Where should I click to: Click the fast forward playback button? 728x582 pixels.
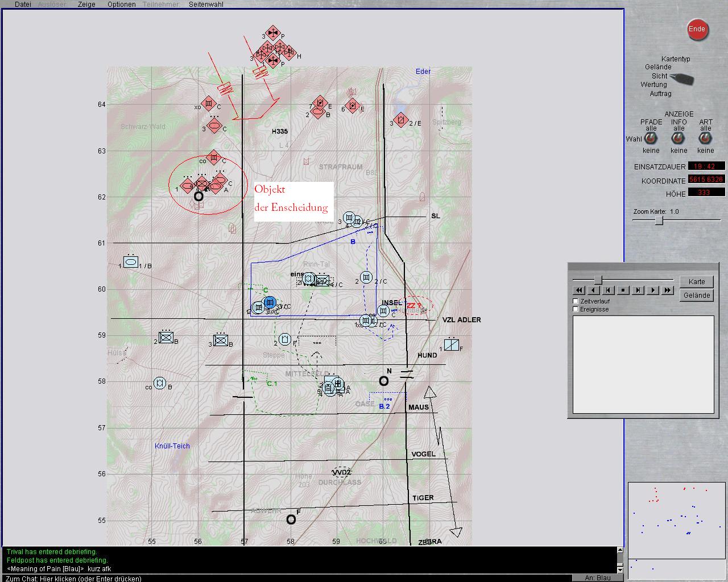(668, 290)
